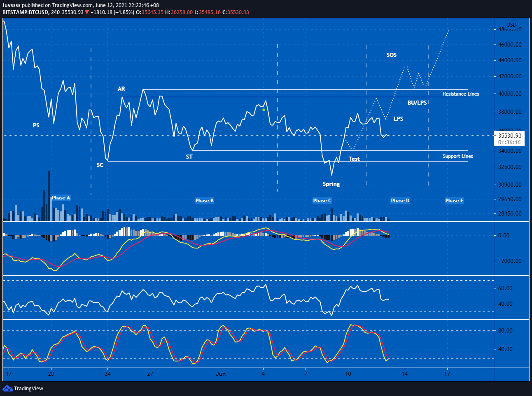Select the SOS annotation
Viewport: 532px width, 396px height.
coord(392,55)
